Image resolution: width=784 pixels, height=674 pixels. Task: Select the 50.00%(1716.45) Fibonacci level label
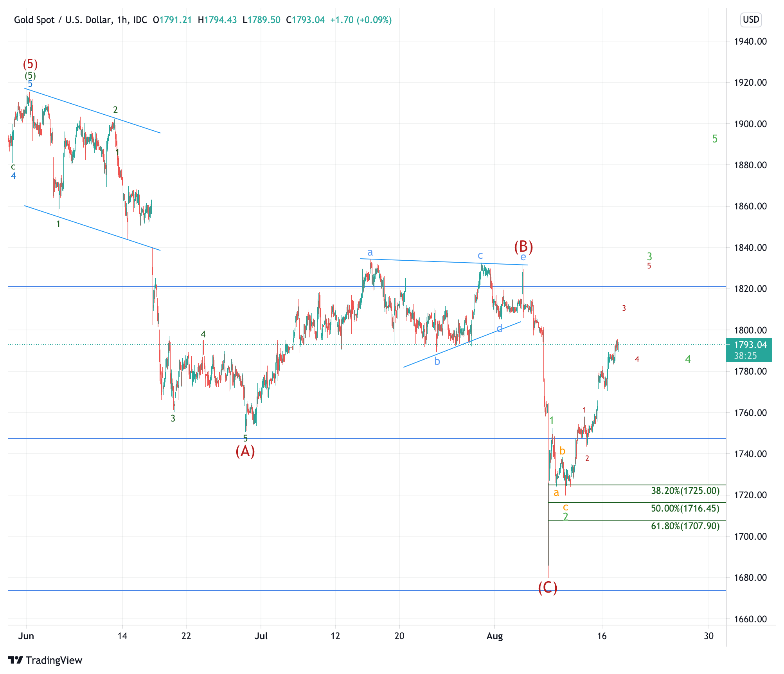coord(685,508)
